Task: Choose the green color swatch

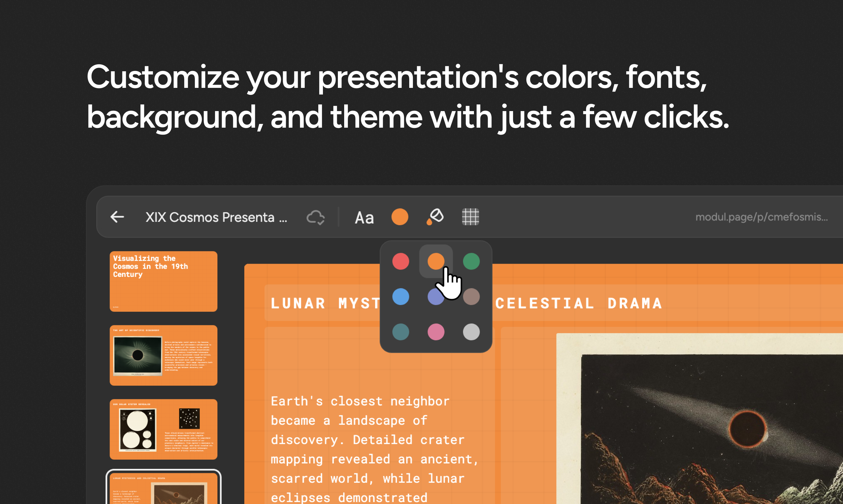Action: pyautogui.click(x=471, y=262)
